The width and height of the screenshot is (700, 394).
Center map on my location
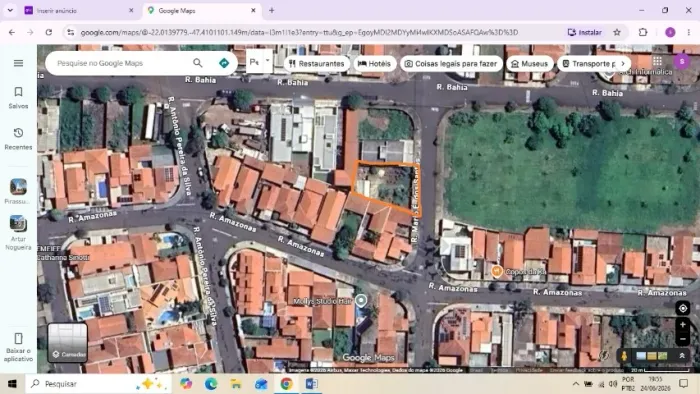(x=683, y=308)
